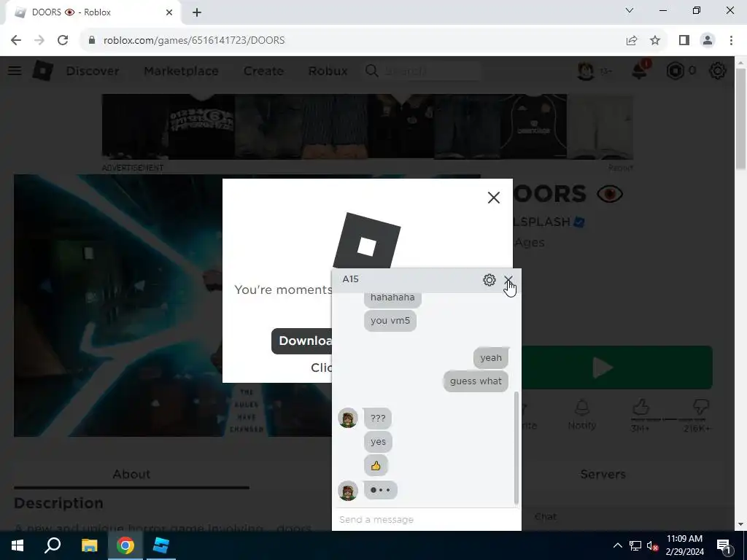Open the Create page
The image size is (747, 560).
pyautogui.click(x=263, y=71)
